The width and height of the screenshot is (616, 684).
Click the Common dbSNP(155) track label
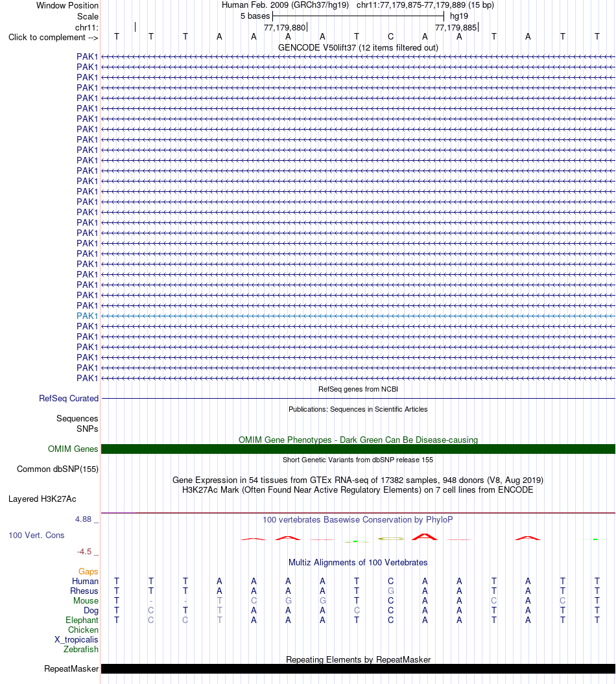point(58,469)
